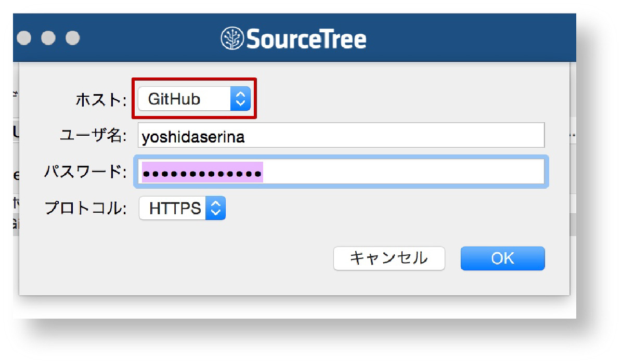Click the blue arrows on the host selector

pos(240,99)
